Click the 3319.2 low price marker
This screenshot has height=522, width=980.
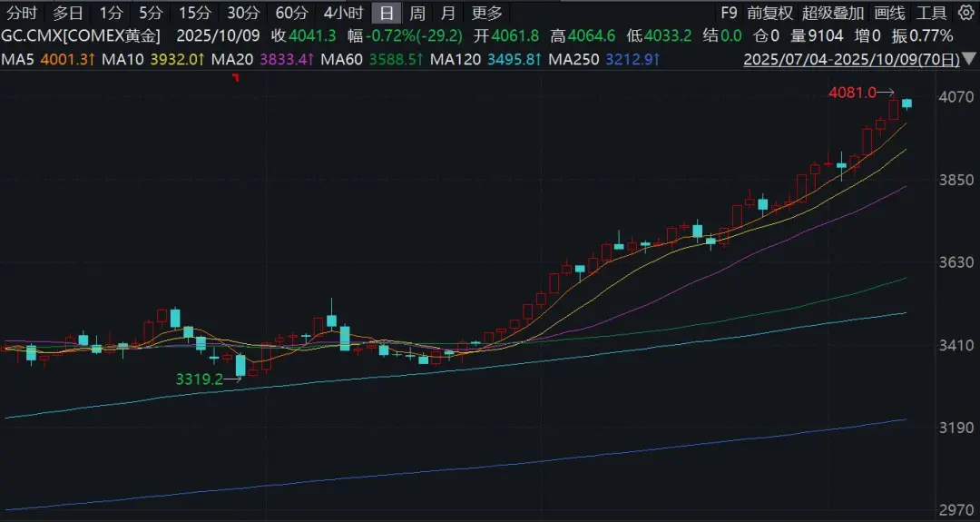(x=200, y=379)
